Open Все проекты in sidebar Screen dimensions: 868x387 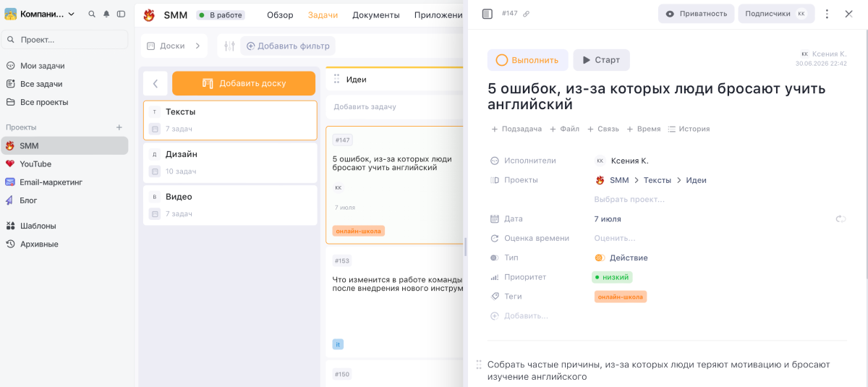(44, 102)
